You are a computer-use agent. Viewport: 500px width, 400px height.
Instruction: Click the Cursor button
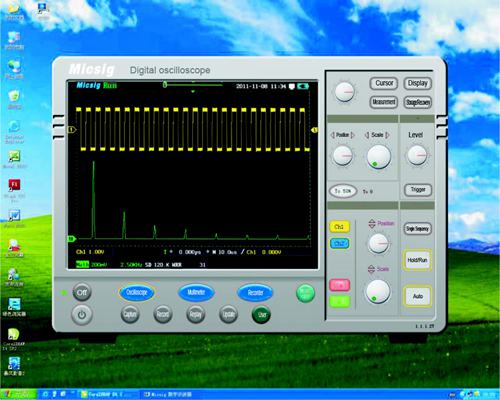click(x=384, y=83)
